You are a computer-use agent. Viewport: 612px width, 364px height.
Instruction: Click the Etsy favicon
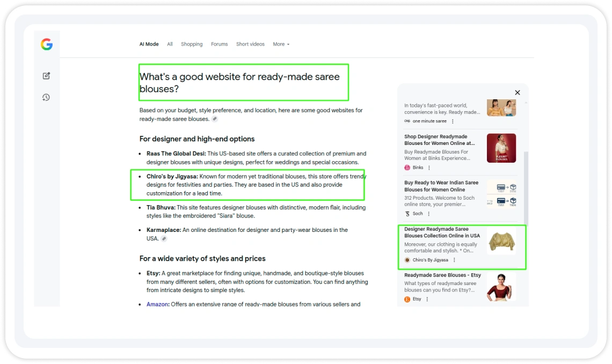click(407, 299)
